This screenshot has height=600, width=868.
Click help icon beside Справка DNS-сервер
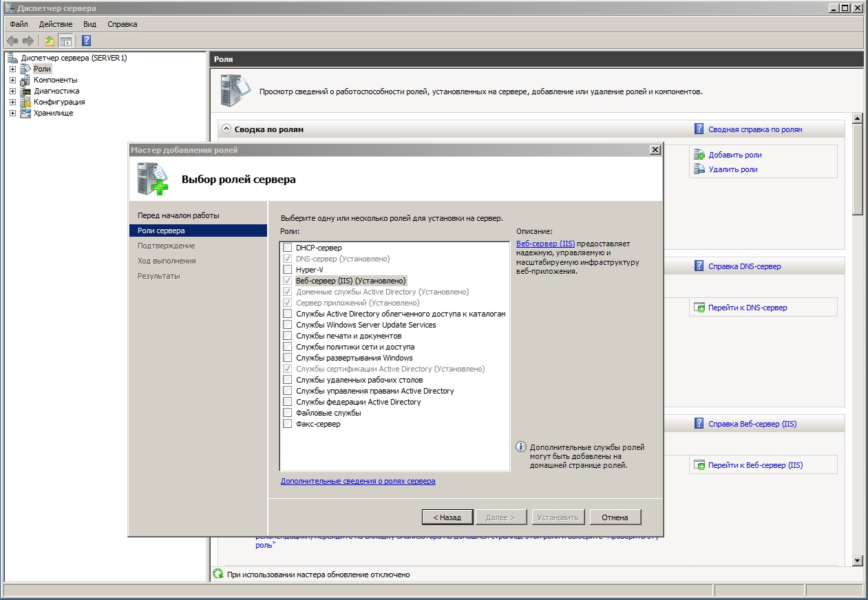[x=699, y=266]
